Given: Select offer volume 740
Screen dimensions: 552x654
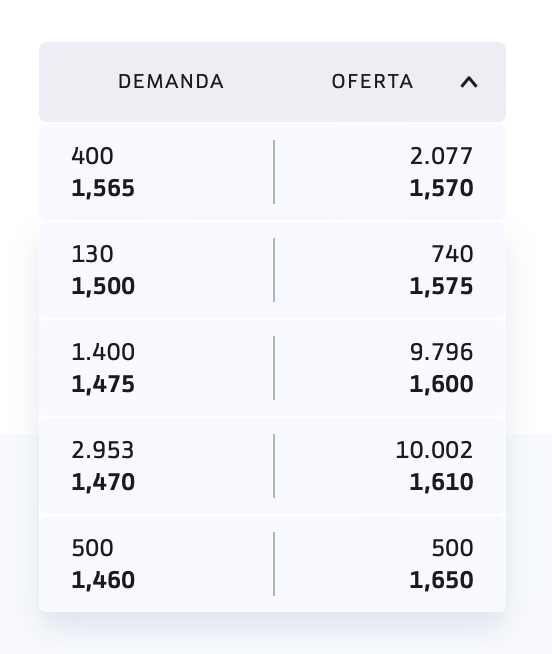Looking at the screenshot, I should click(452, 254).
